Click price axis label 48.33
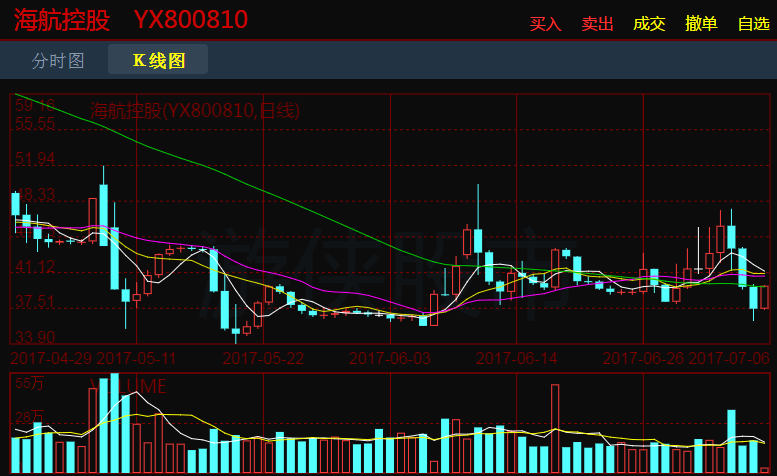The image size is (777, 476). click(35, 194)
